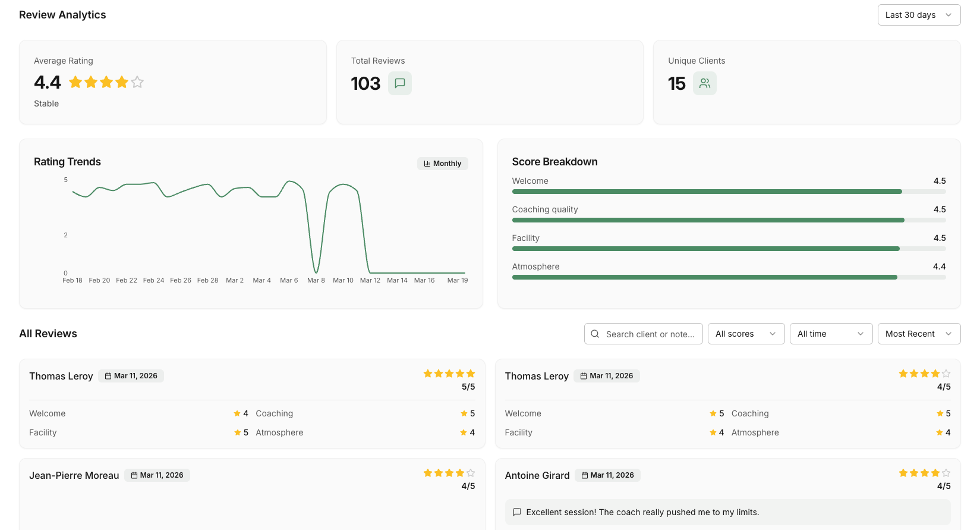980x530 pixels.
Task: Open the Last 30 days dropdown
Action: (919, 15)
